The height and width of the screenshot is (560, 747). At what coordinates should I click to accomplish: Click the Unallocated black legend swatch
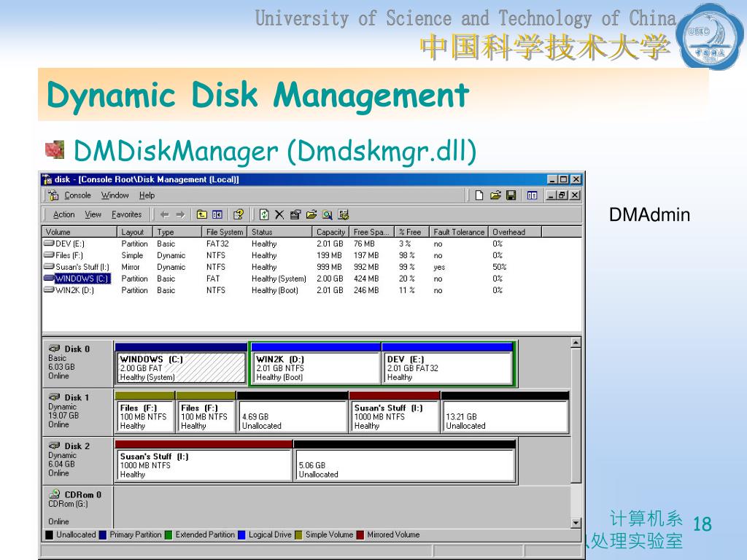[x=49, y=534]
